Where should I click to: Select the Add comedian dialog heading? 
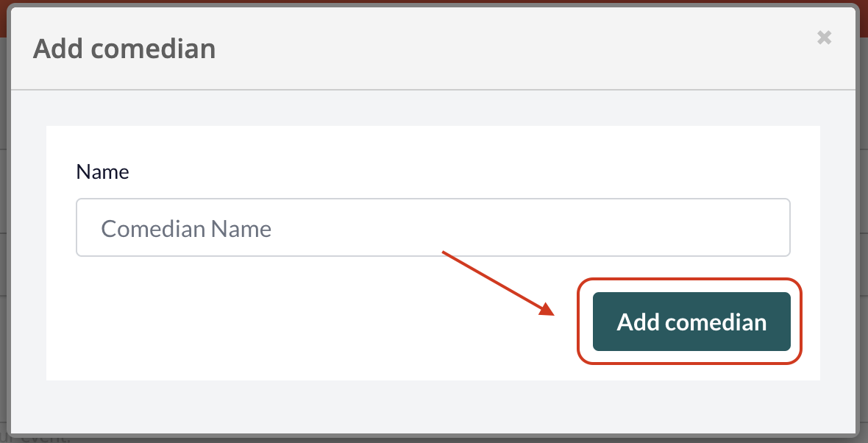tap(124, 49)
